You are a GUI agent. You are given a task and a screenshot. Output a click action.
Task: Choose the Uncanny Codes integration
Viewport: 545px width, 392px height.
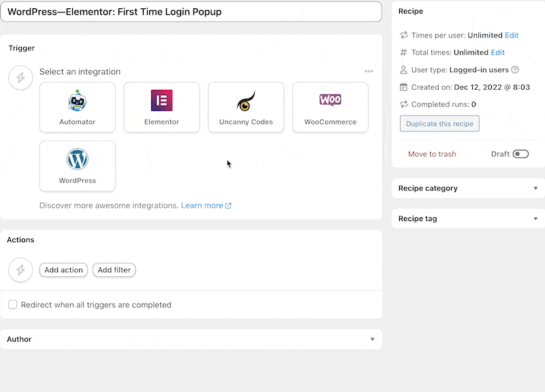point(246,107)
